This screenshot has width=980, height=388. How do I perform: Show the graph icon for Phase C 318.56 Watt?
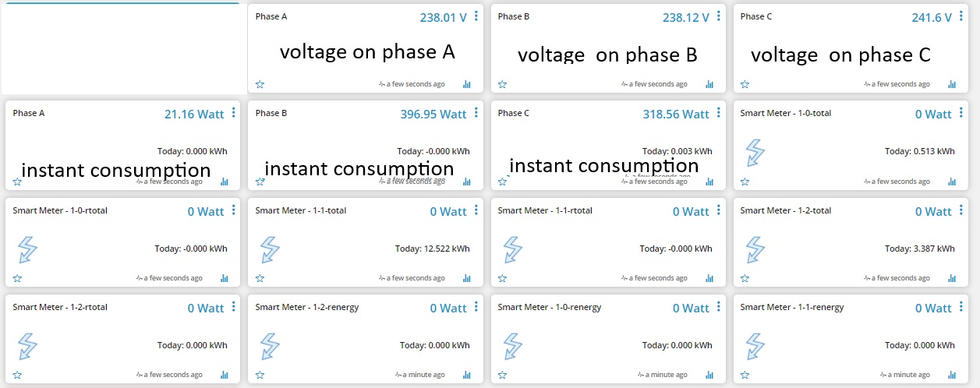[709, 182]
